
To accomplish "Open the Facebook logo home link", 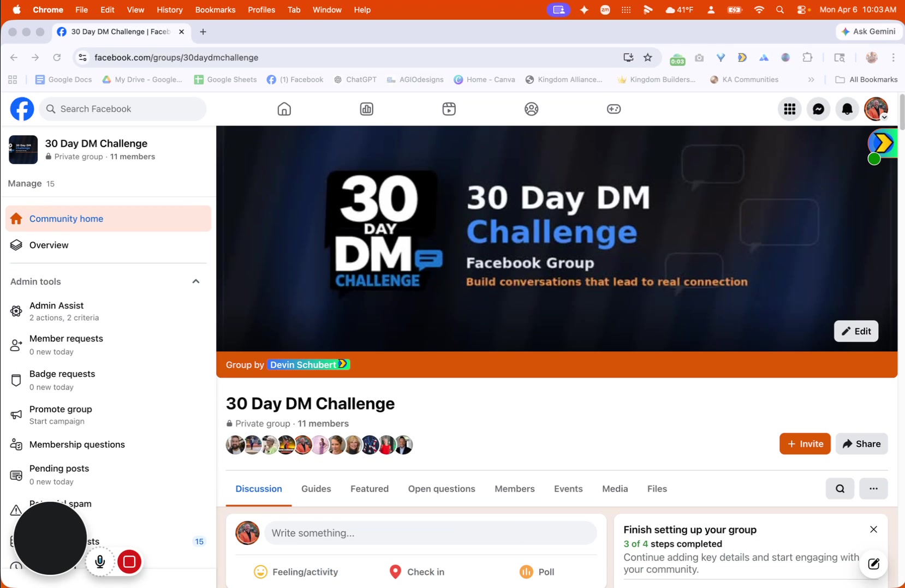I will coord(22,109).
